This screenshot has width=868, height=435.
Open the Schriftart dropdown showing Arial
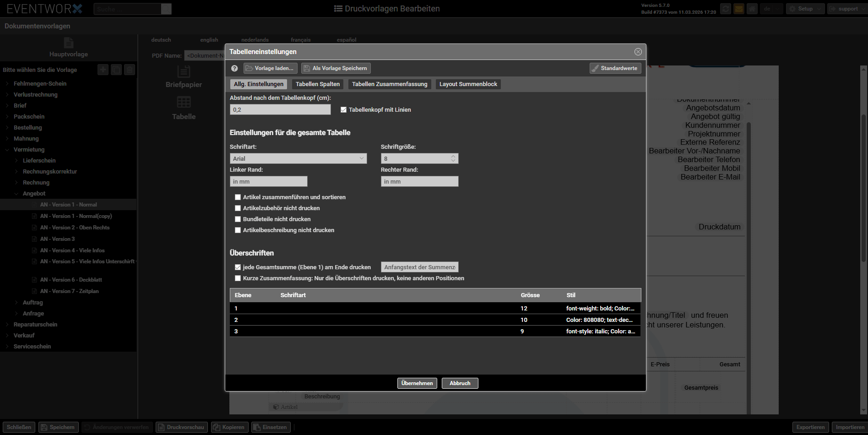point(298,158)
